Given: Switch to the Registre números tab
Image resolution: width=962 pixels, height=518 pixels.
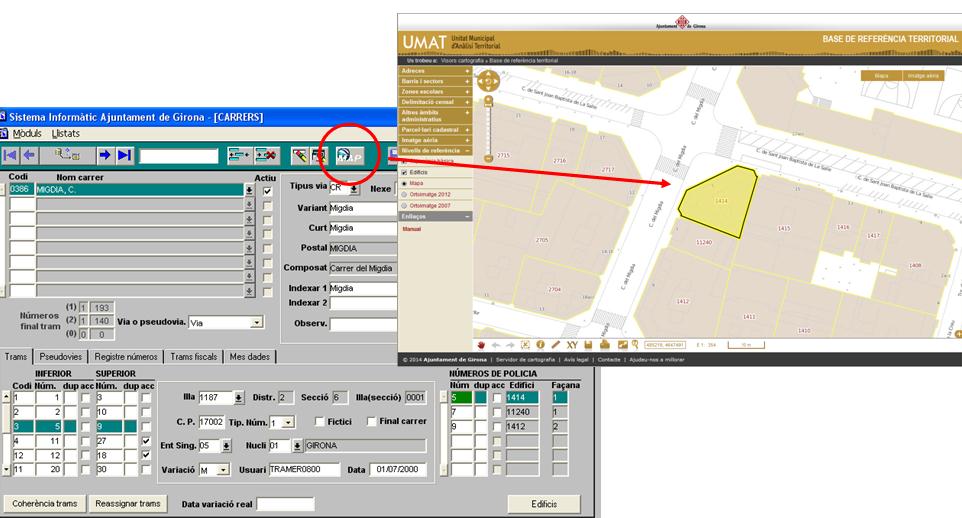Looking at the screenshot, I should pyautogui.click(x=126, y=357).
